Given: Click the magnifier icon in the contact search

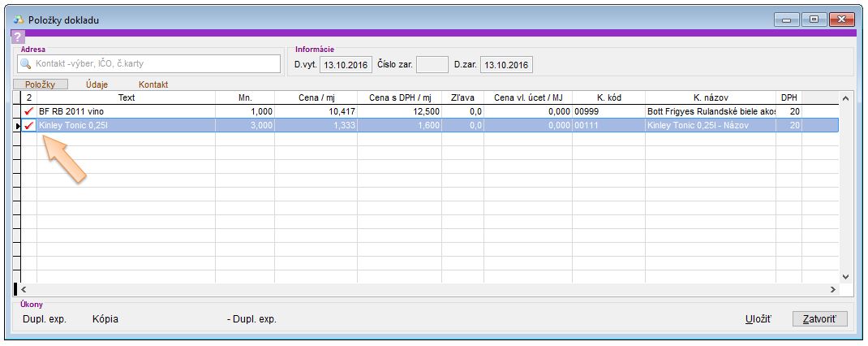Looking at the screenshot, I should (x=26, y=63).
